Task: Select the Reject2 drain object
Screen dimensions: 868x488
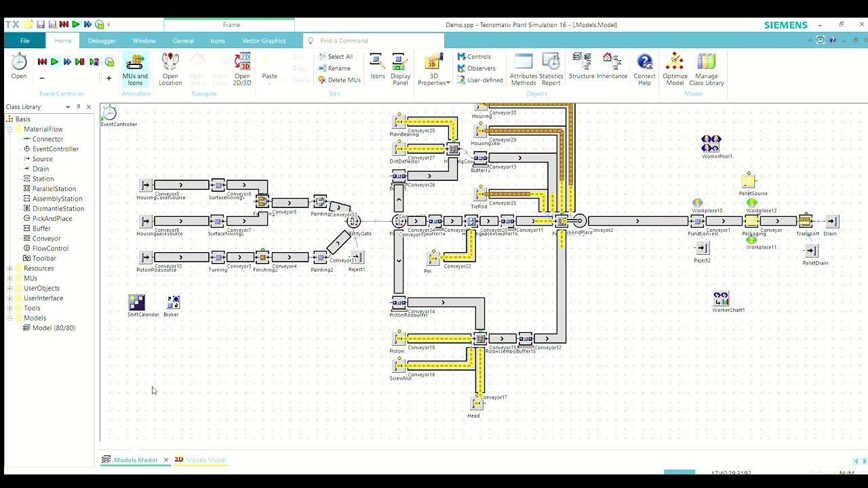Action: [x=703, y=249]
